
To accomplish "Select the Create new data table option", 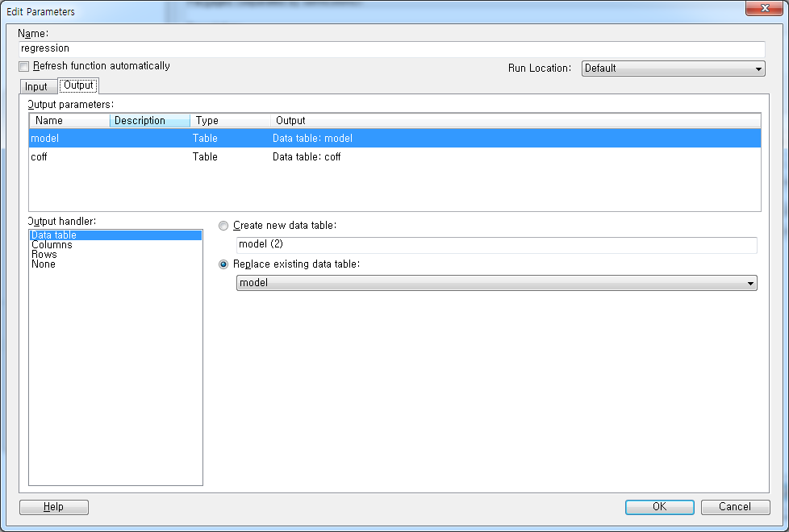I will [223, 226].
